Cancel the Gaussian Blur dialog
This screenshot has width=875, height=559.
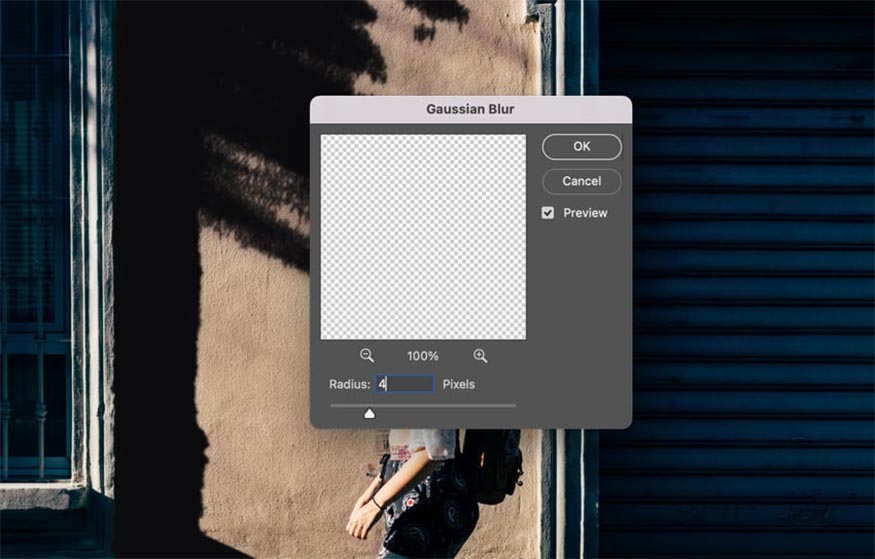tap(581, 181)
